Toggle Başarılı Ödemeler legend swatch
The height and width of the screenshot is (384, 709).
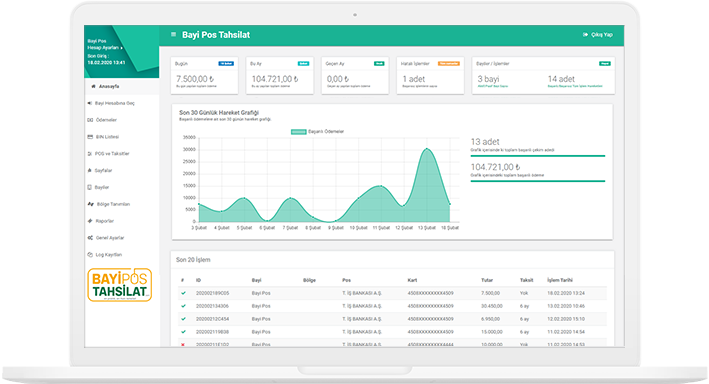298,132
